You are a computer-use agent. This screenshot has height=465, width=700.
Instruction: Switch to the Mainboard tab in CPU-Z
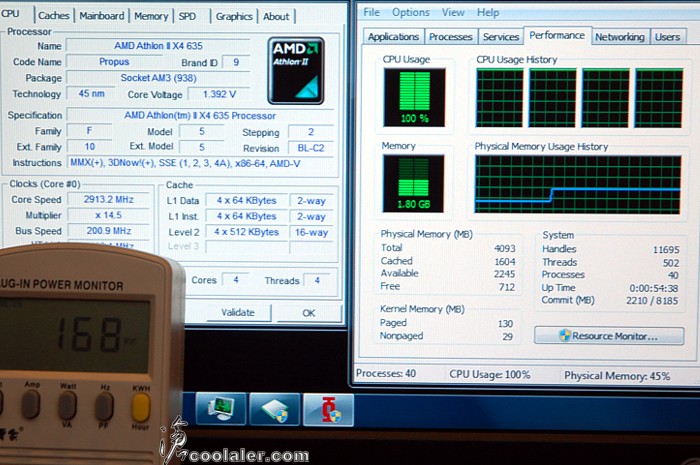click(x=102, y=16)
